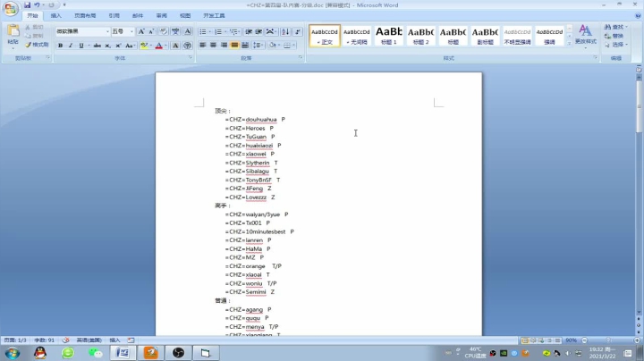Clear formatting with the eraser icon
Viewport: 644px width, 361px height.
164,31
